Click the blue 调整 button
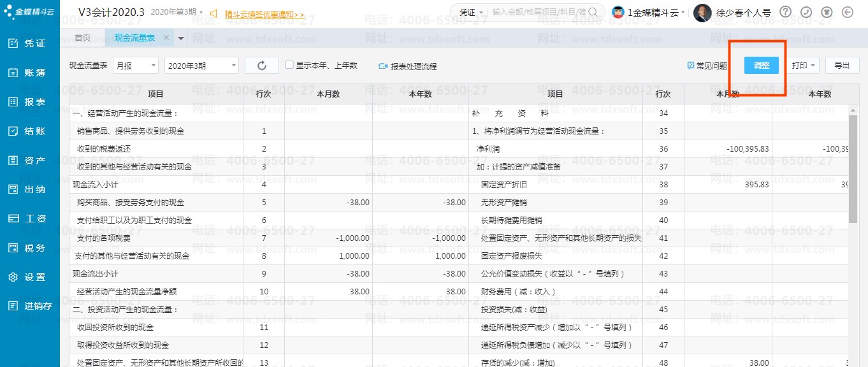The height and width of the screenshot is (367, 868). coord(761,66)
